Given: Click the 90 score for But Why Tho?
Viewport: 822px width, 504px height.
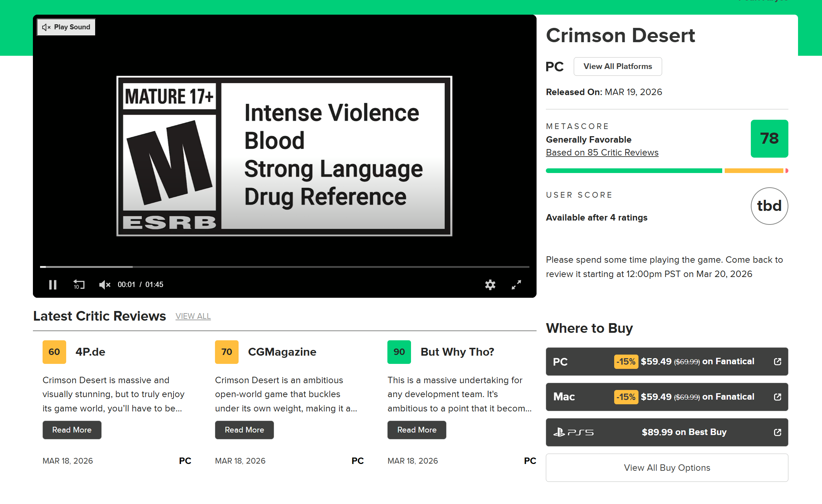Looking at the screenshot, I should point(399,352).
